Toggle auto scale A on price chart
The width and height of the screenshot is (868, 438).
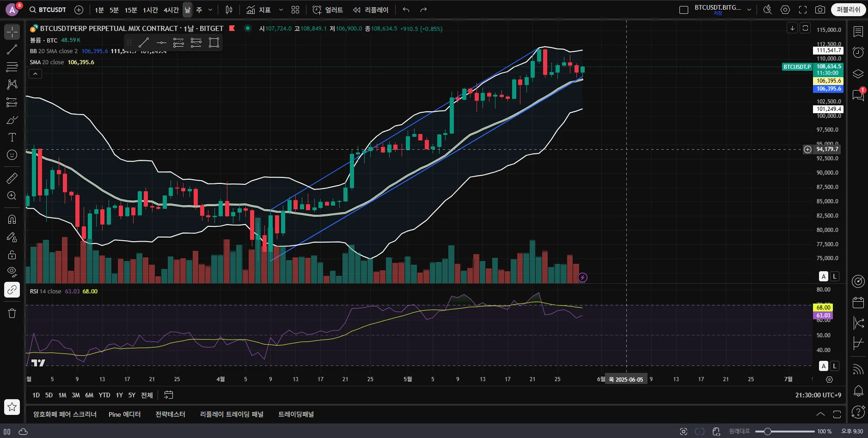pos(824,276)
